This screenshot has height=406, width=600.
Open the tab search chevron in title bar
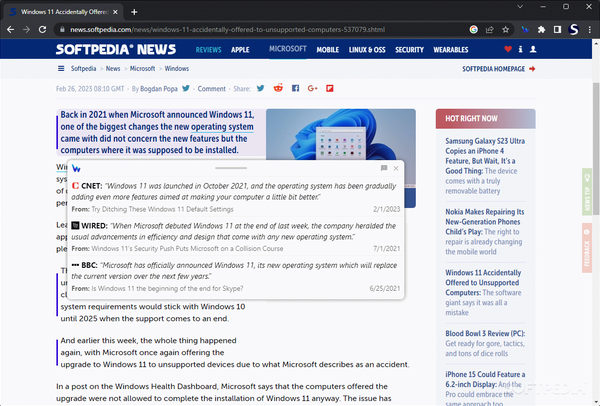tap(520, 7)
